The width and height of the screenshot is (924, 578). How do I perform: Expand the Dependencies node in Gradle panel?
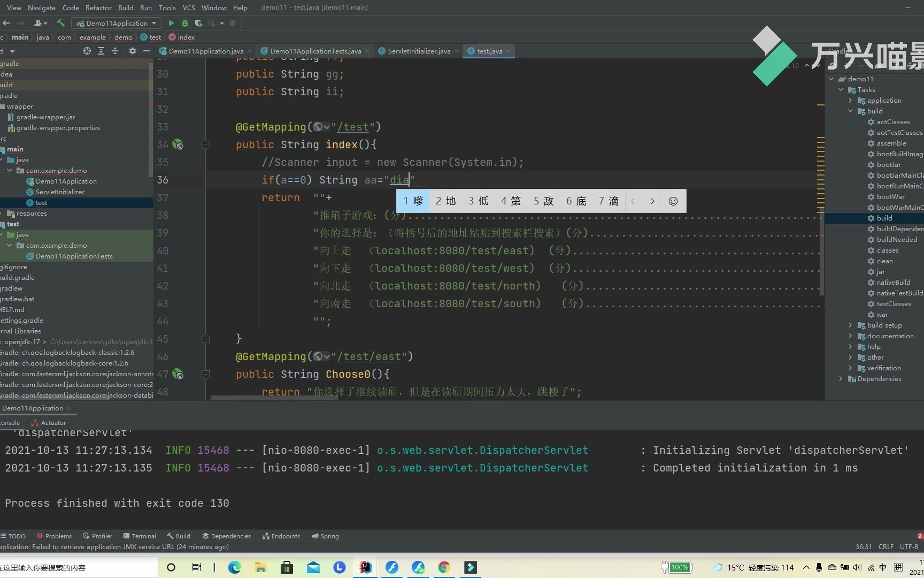841,379
